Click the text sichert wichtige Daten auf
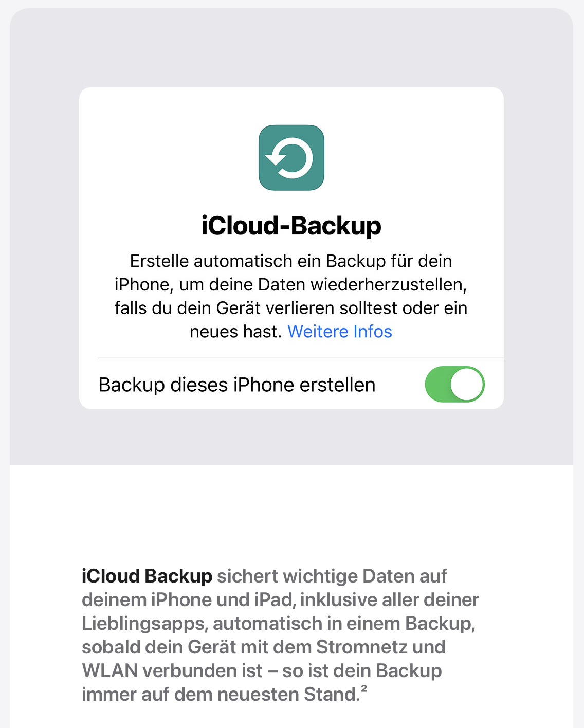Viewport: 584px width, 728px height. 332,576
